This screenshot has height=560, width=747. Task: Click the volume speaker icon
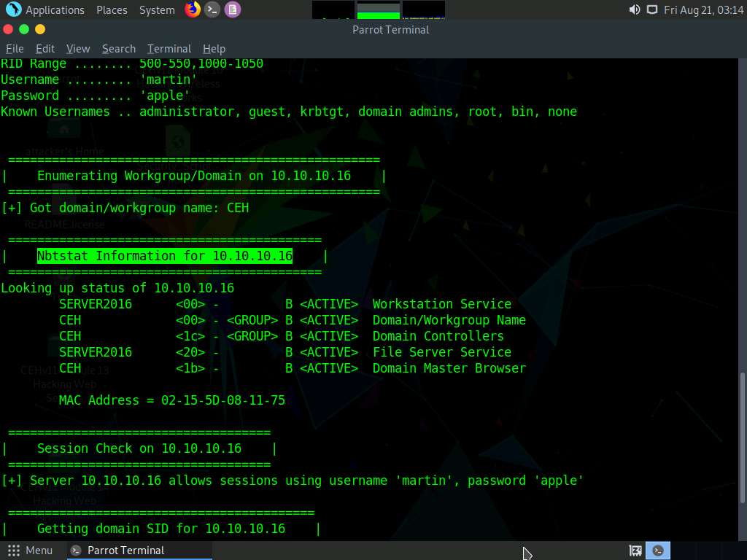coord(634,9)
